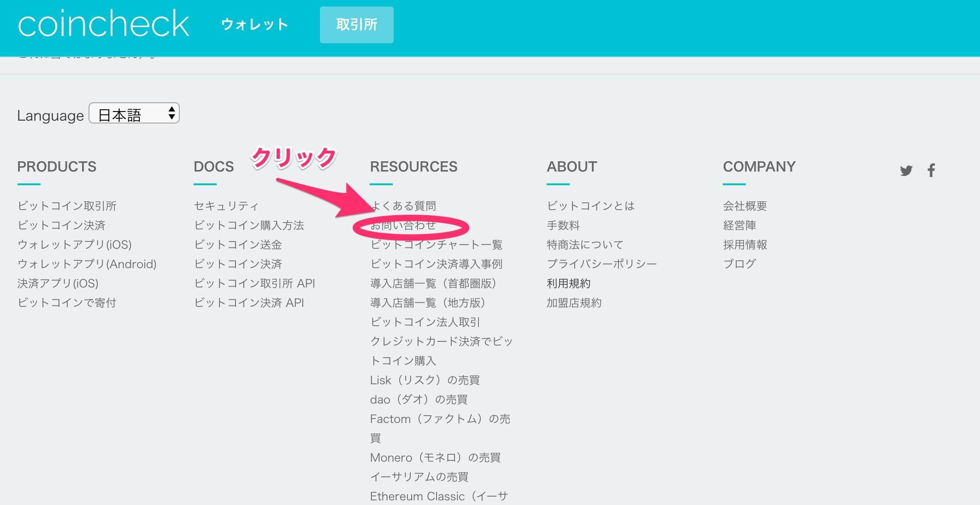This screenshot has height=505, width=980.
Task: Open イーサリアムの売買 link
Action: coord(419,477)
